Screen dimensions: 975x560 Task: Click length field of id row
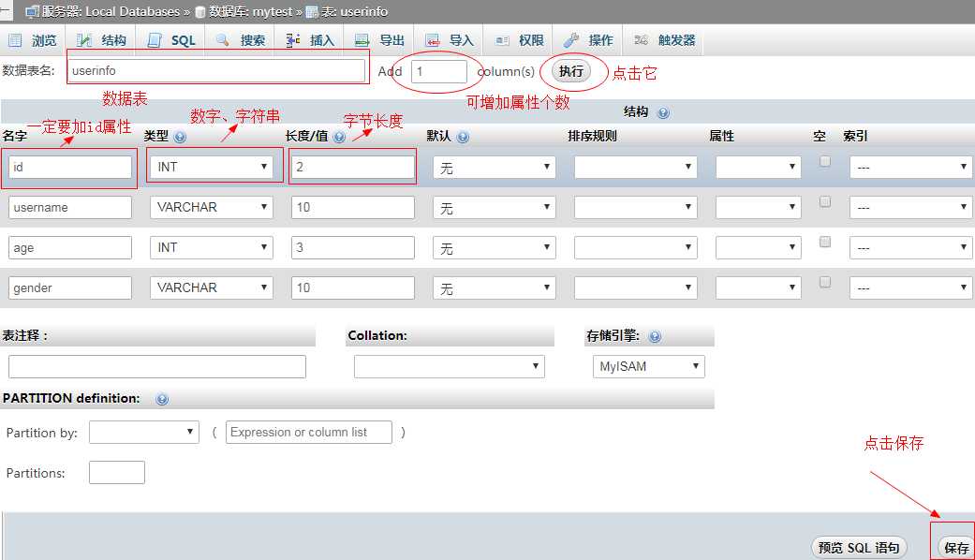coord(352,167)
